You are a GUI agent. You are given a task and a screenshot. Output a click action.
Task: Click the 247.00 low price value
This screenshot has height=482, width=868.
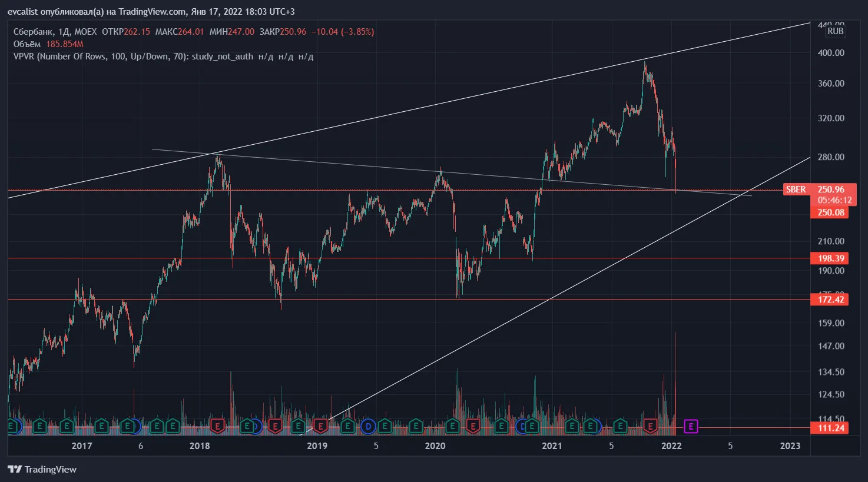(241, 32)
